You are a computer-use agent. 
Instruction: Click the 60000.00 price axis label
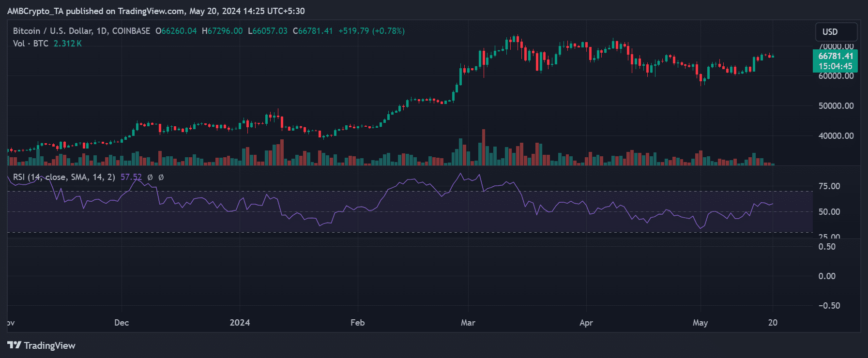[836, 76]
